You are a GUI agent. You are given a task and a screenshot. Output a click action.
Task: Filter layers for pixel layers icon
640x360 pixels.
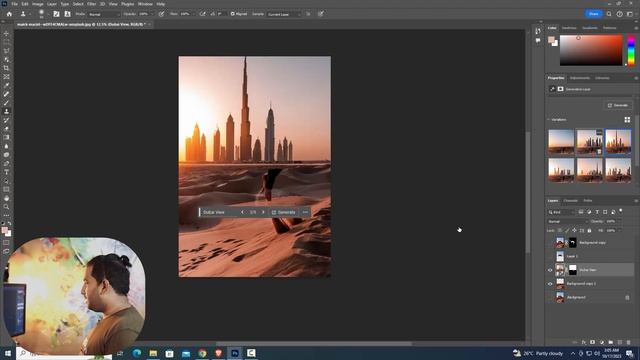point(581,212)
